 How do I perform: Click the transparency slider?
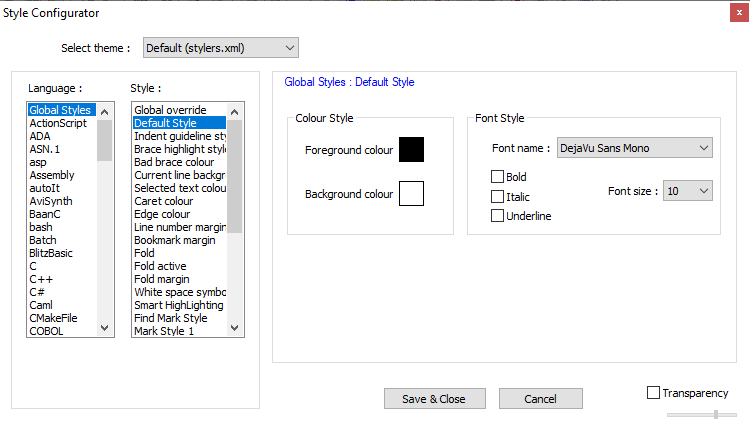702,415
